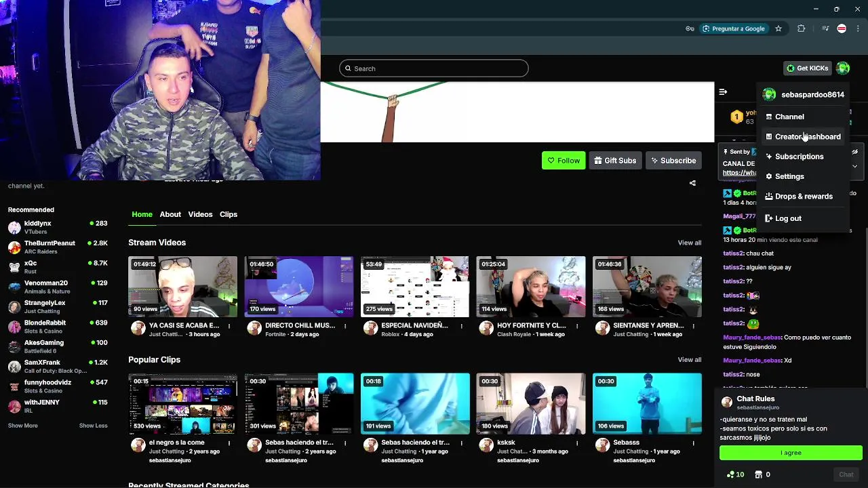Open options menu for 'ksksk' clip
Image resolution: width=868 pixels, height=488 pixels.
click(577, 443)
